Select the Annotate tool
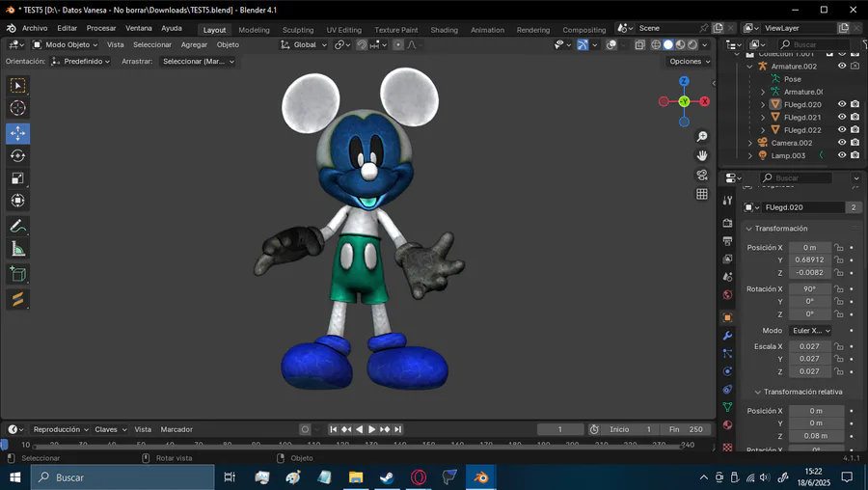This screenshot has height=490, width=868. 17,226
